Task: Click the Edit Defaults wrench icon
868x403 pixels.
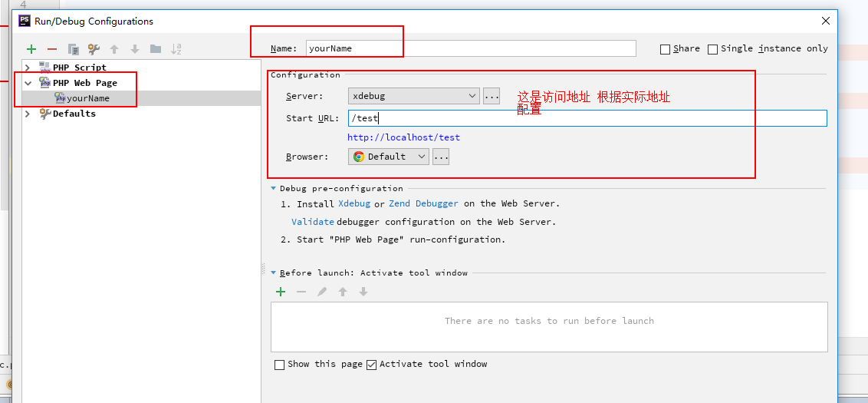Action: point(94,49)
